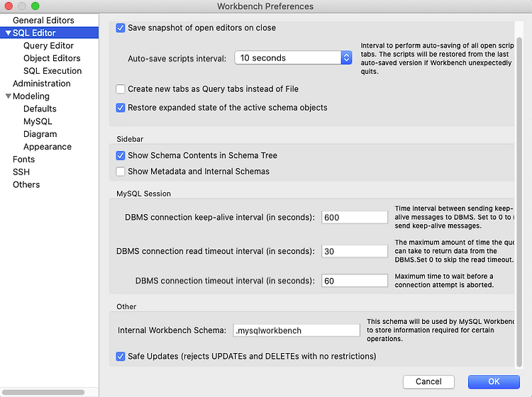Click the Cancel button
532x397 pixels.
(428, 381)
